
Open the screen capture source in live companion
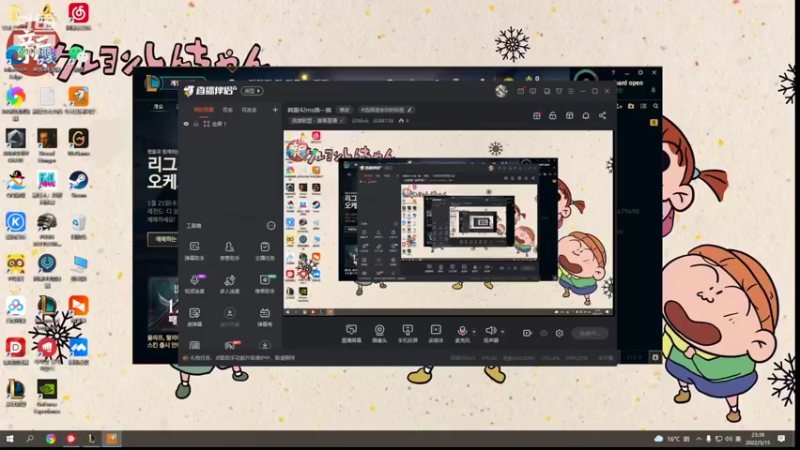tap(352, 334)
